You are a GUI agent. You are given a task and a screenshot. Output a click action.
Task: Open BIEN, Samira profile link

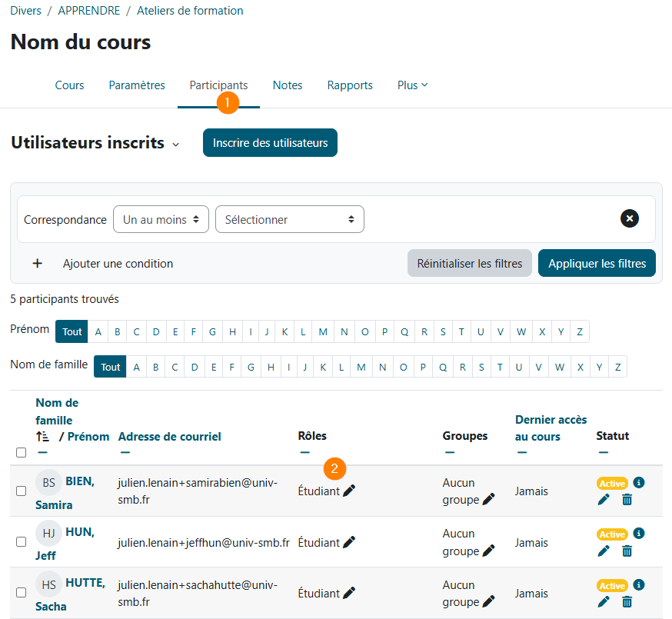pyautogui.click(x=65, y=493)
